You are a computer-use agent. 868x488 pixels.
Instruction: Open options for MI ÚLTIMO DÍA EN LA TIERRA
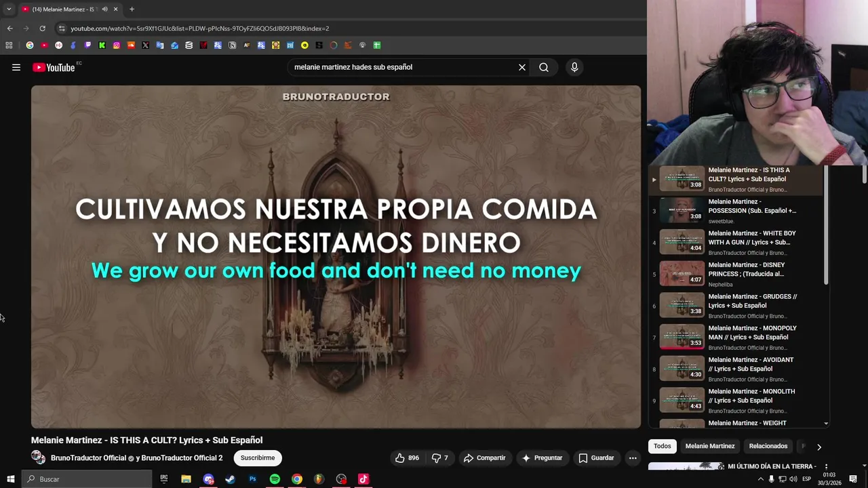coord(826,467)
